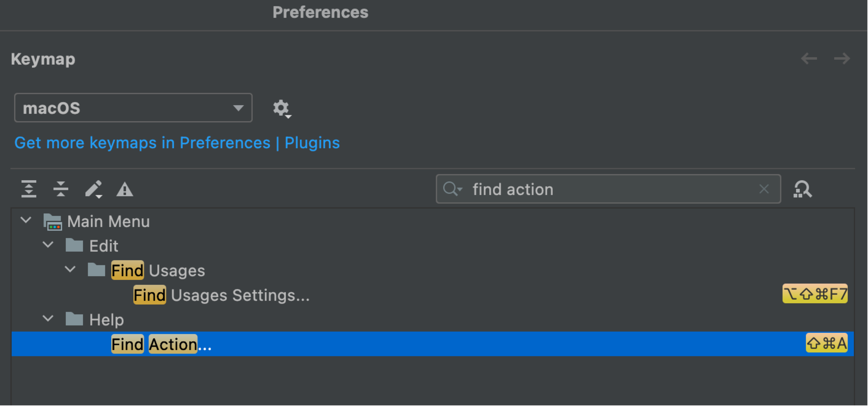Toggle the Edit folder visibility

click(49, 246)
